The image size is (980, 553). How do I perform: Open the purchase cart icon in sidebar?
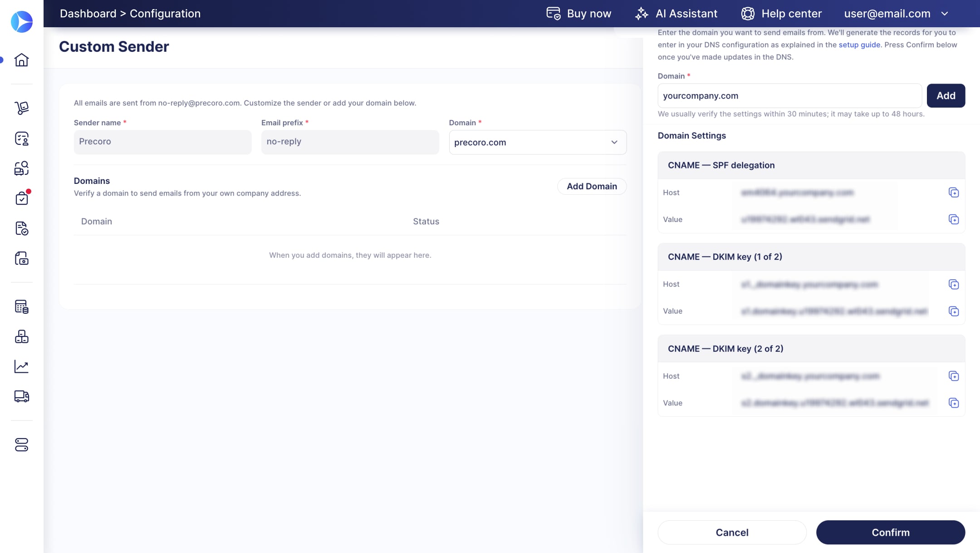click(x=21, y=108)
